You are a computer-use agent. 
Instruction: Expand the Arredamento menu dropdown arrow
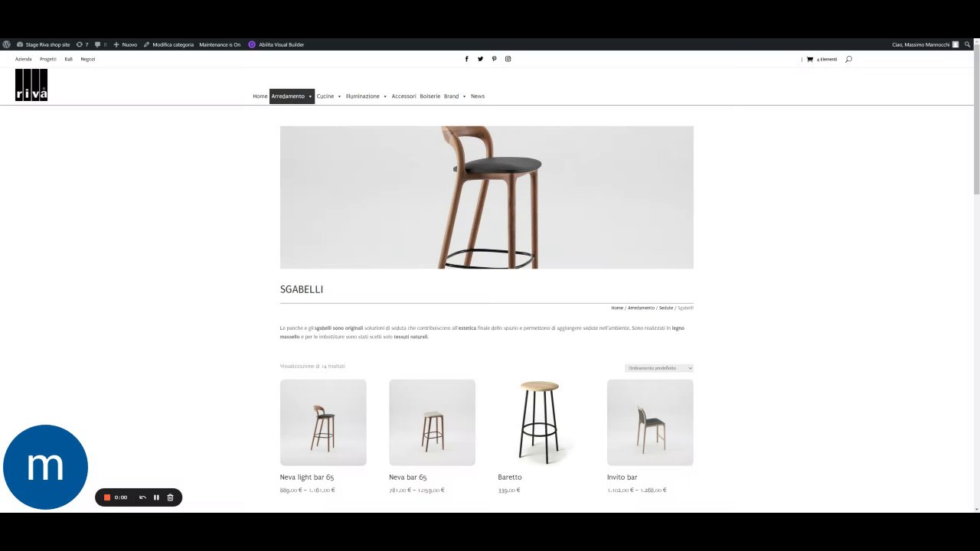pyautogui.click(x=310, y=96)
